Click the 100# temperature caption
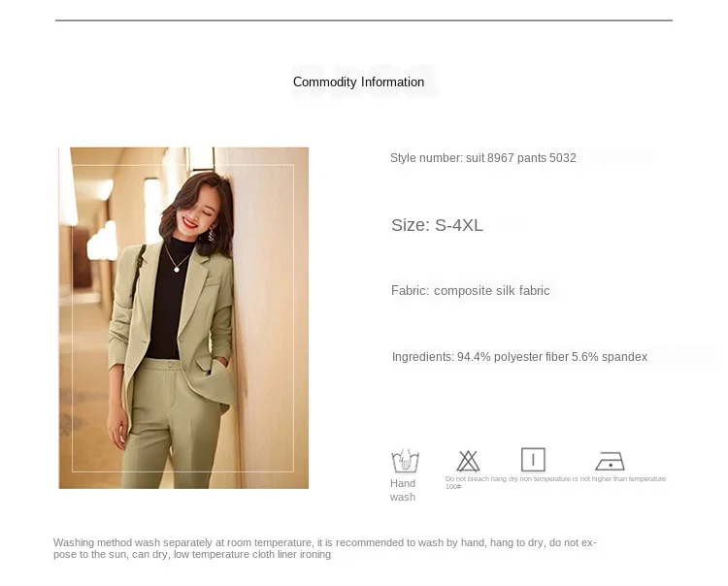 click(453, 487)
